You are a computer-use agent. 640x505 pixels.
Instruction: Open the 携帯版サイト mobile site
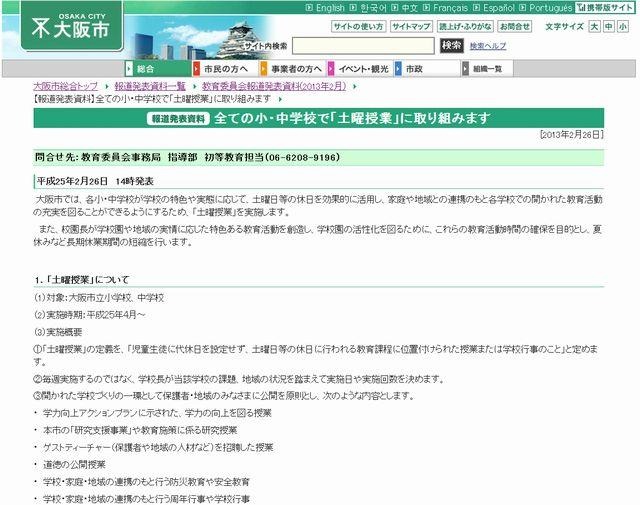pyautogui.click(x=607, y=8)
